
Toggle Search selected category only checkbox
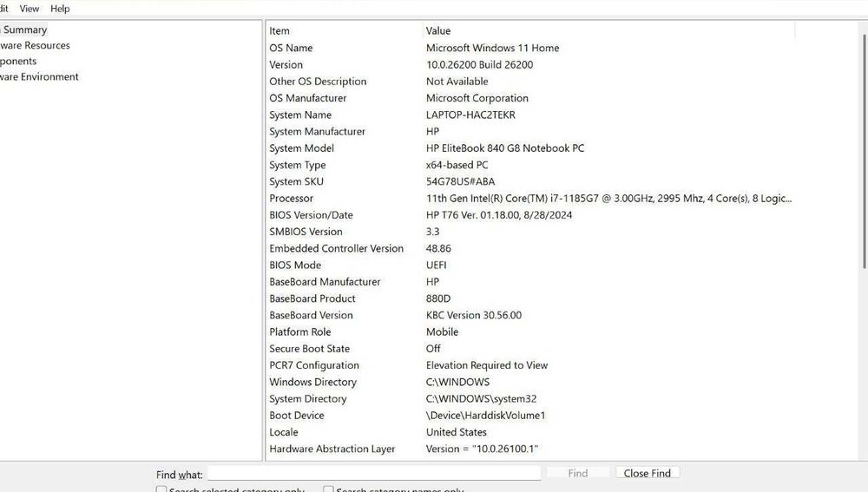pyautogui.click(x=161, y=489)
